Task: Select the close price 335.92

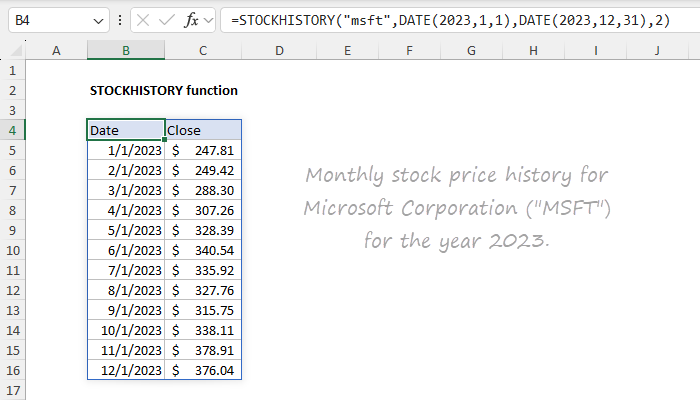Action: [x=203, y=271]
